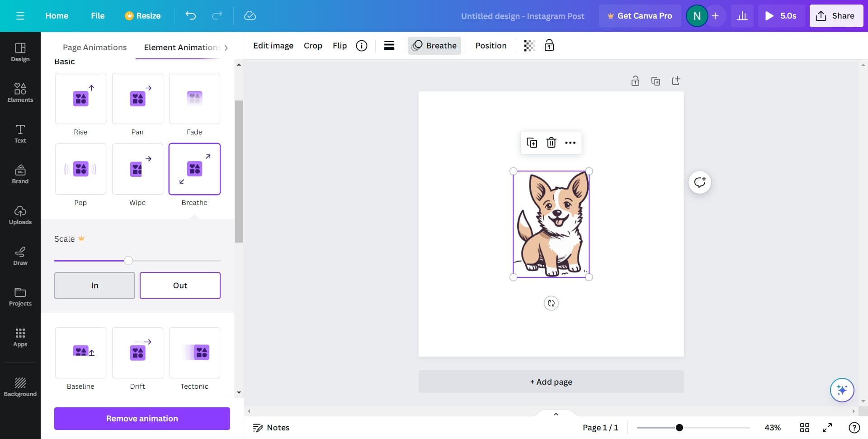This screenshot has height=439, width=868.
Task: Open the Elements panel in the sidebar
Action: click(x=20, y=93)
